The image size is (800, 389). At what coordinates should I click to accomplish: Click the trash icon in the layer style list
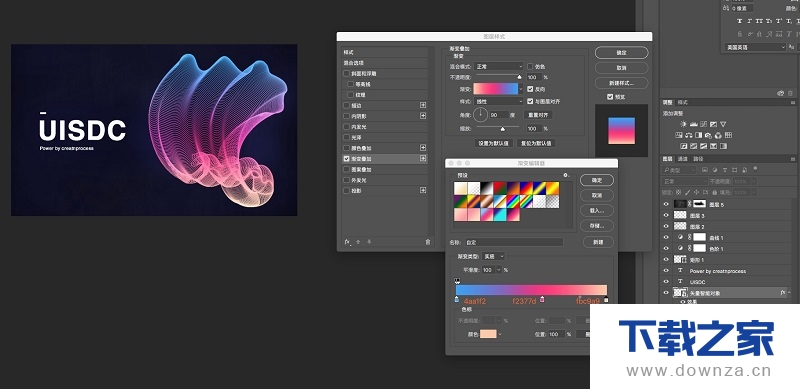(428, 242)
